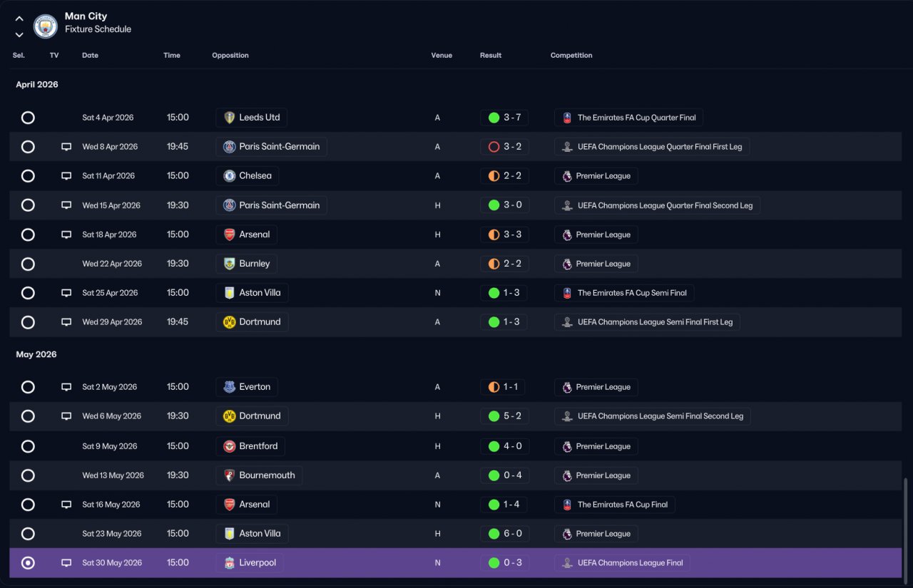Click the 'May 2026' month heading
The image size is (913, 588).
[x=36, y=355]
